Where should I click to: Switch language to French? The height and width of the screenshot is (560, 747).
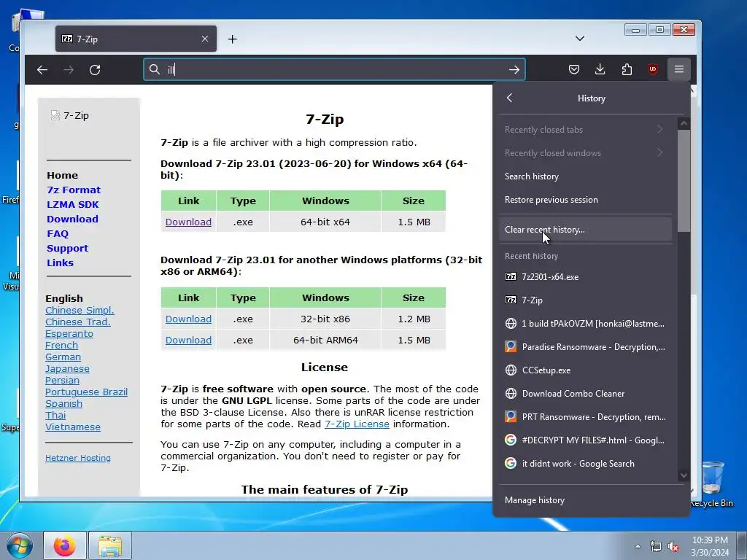[x=61, y=345]
